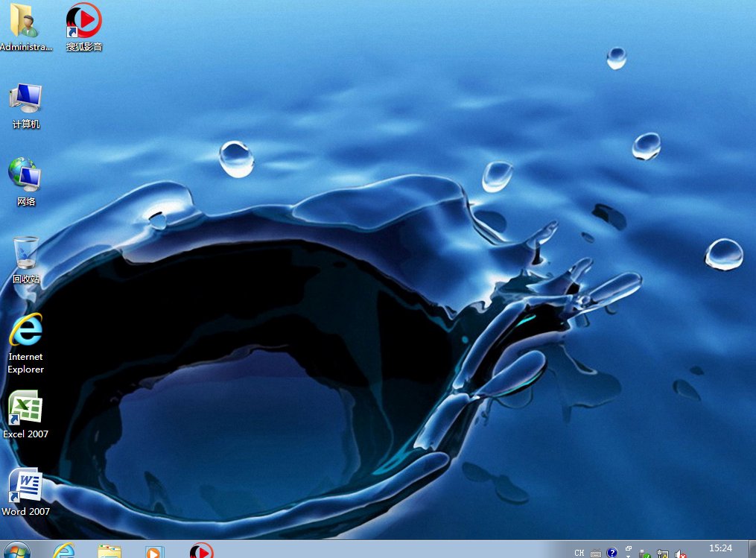Select the Excel 2007 desktop shortcut
Image resolution: width=756 pixels, height=558 pixels.
25,415
